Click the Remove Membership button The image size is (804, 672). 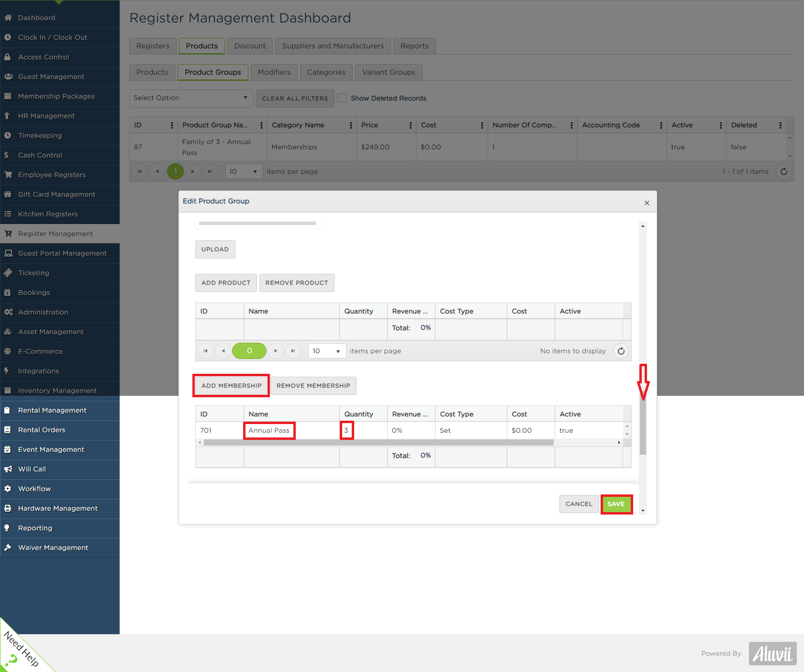[x=313, y=386]
